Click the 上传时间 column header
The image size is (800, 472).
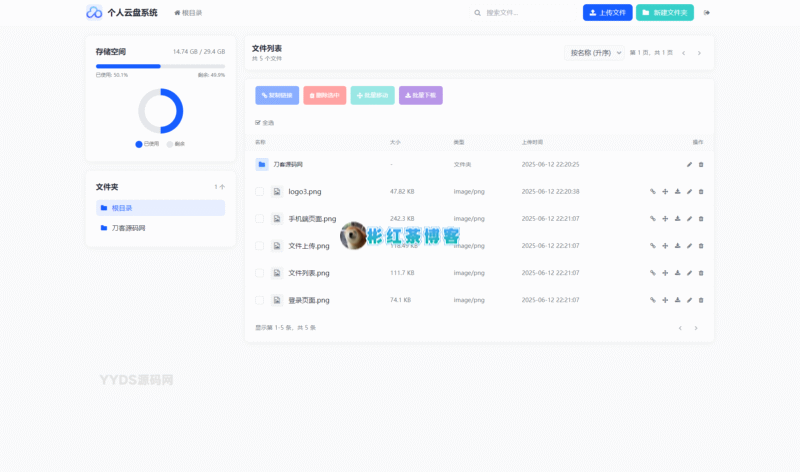(532, 142)
